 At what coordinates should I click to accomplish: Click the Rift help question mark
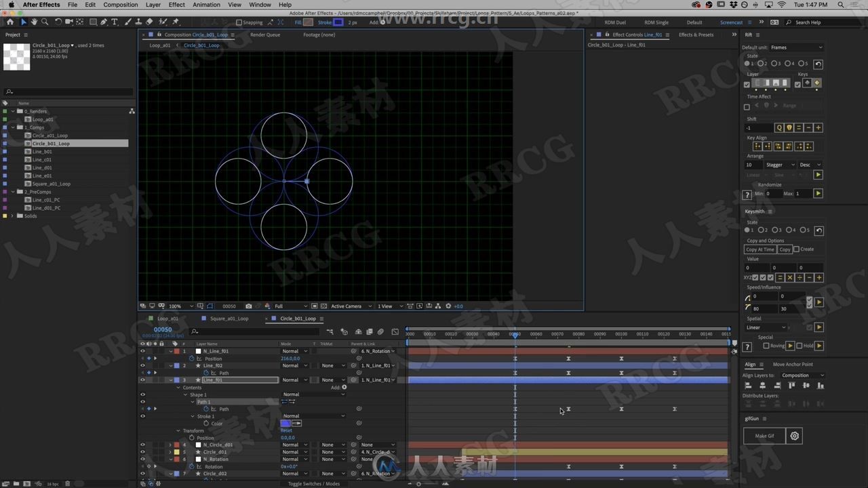pyautogui.click(x=748, y=195)
